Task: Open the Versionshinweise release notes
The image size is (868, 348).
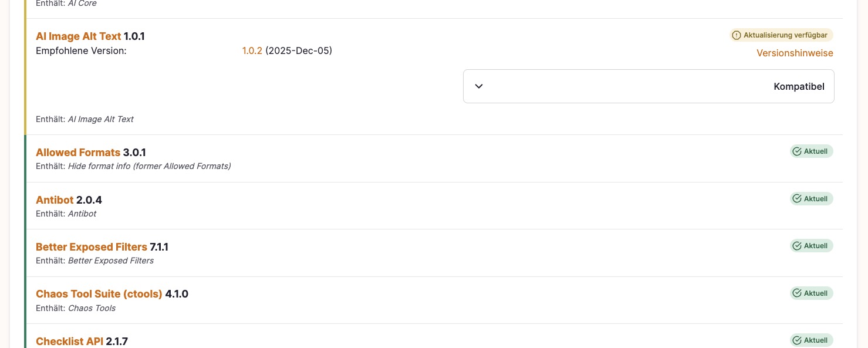Action: (795, 53)
